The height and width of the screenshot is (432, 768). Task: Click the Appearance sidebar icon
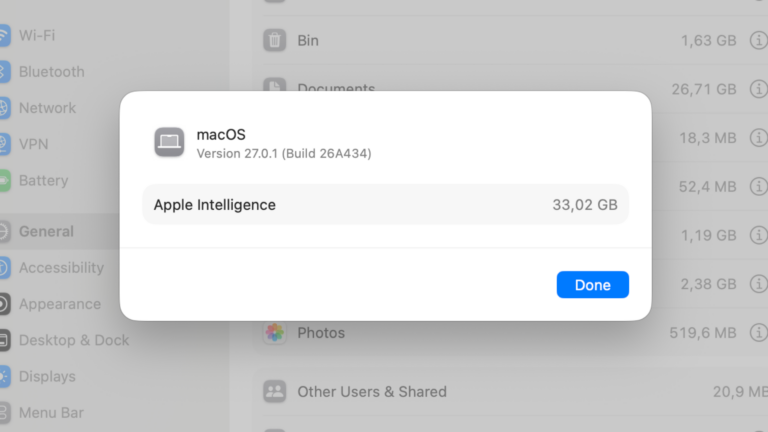point(4,304)
